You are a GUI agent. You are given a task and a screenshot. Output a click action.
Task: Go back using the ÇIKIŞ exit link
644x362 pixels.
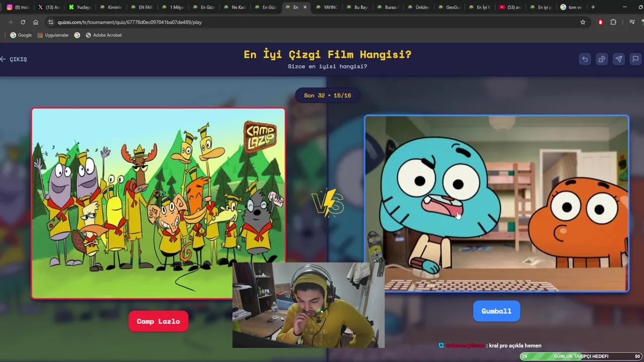click(14, 59)
